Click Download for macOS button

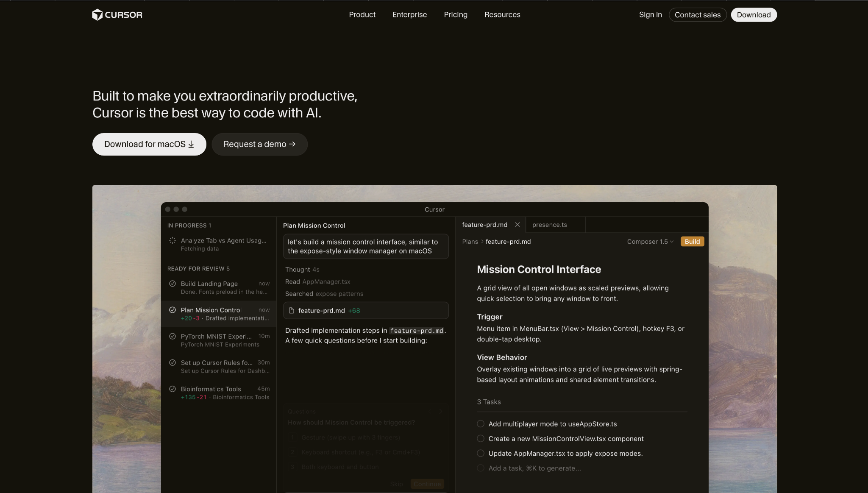(149, 144)
